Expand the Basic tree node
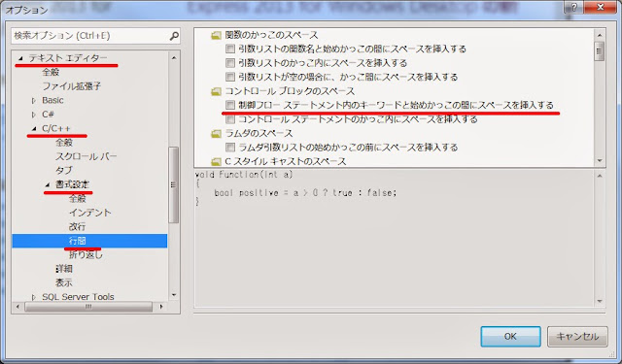Screen dimensions: 622x364 [34, 101]
